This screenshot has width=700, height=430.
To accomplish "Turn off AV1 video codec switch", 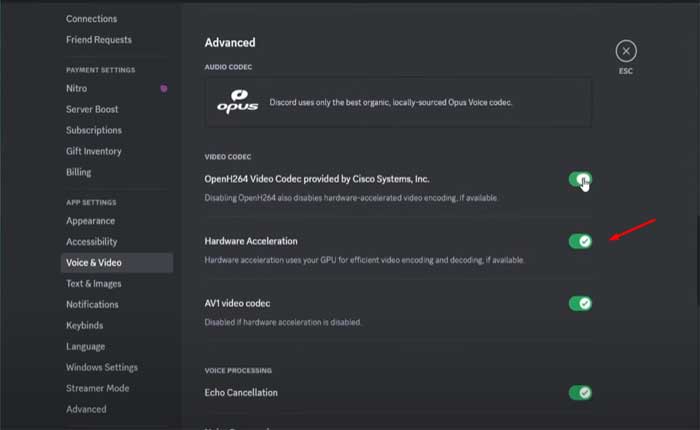I will [580, 303].
